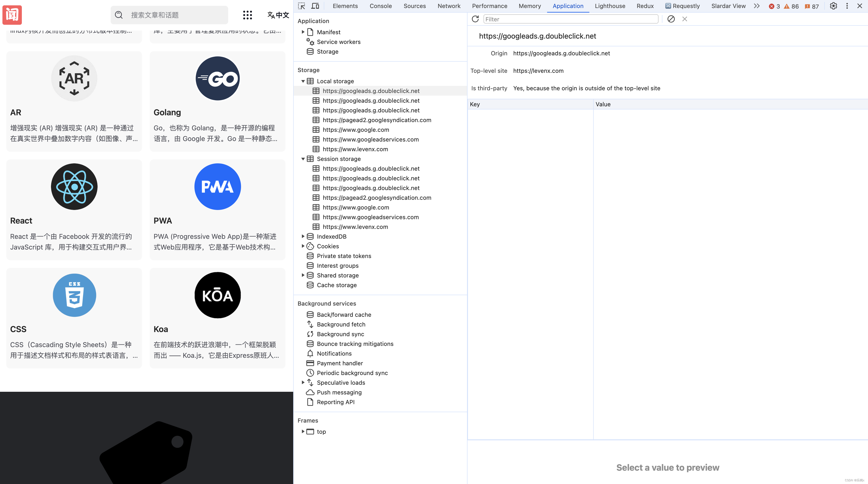Expand the IndexedDB tree
Image resolution: width=868 pixels, height=484 pixels.
pos(303,236)
